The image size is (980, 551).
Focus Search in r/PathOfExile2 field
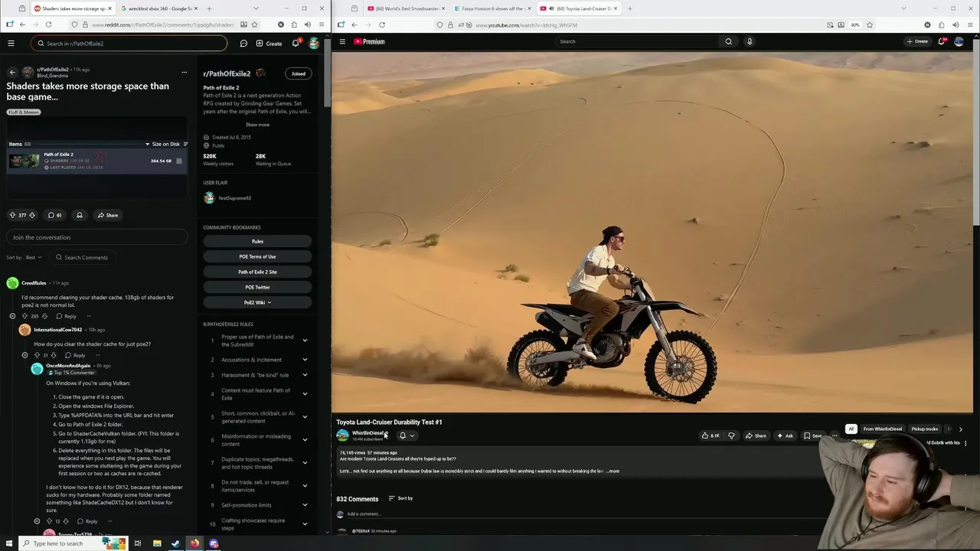(x=129, y=44)
